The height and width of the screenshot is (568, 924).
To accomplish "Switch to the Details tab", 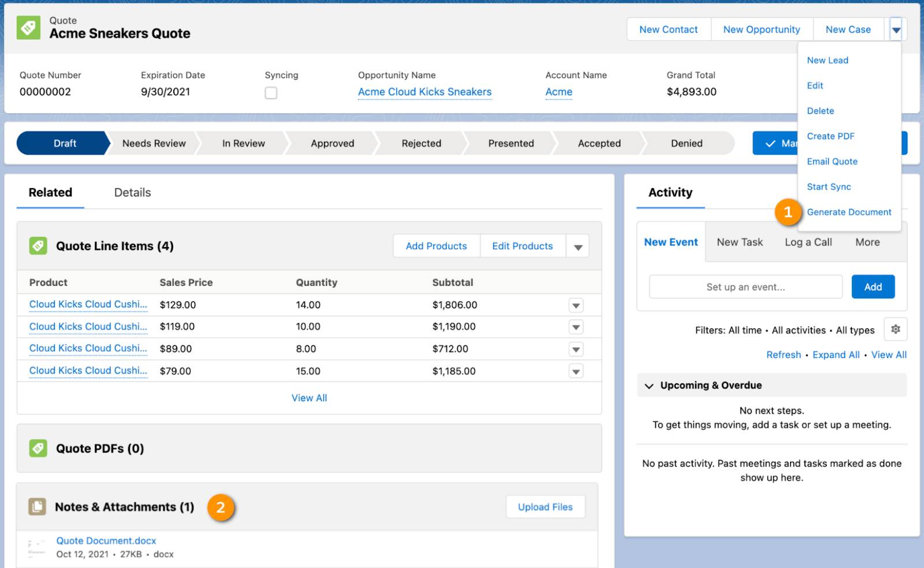I will [x=132, y=192].
